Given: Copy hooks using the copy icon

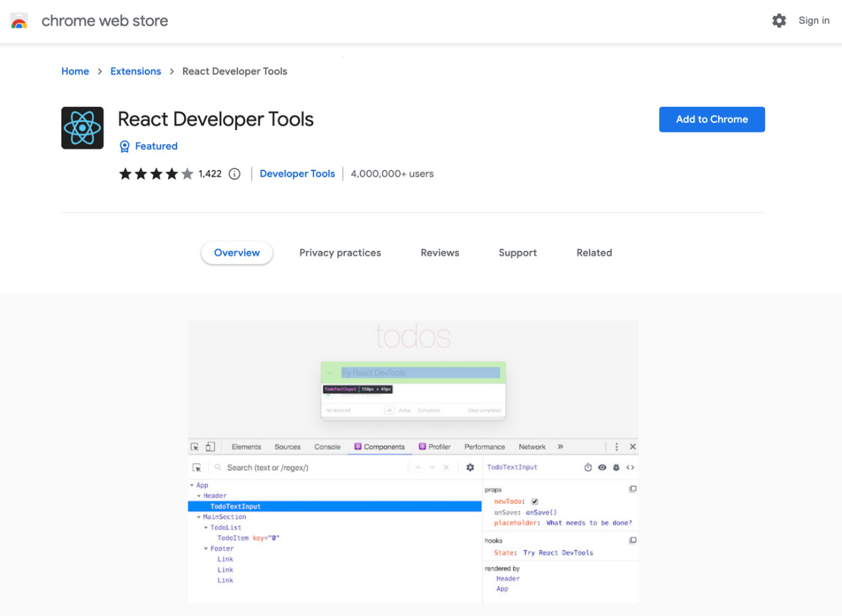Looking at the screenshot, I should pos(633,540).
